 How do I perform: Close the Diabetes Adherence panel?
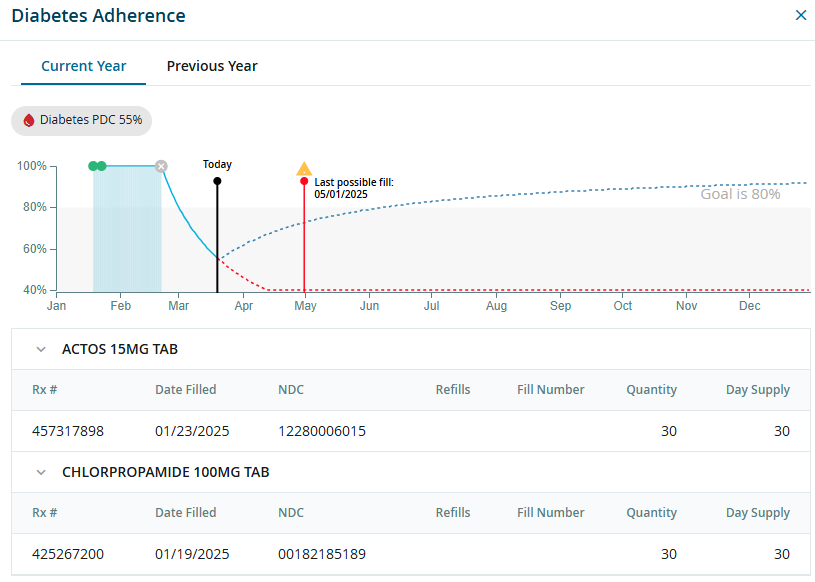pyautogui.click(x=800, y=15)
